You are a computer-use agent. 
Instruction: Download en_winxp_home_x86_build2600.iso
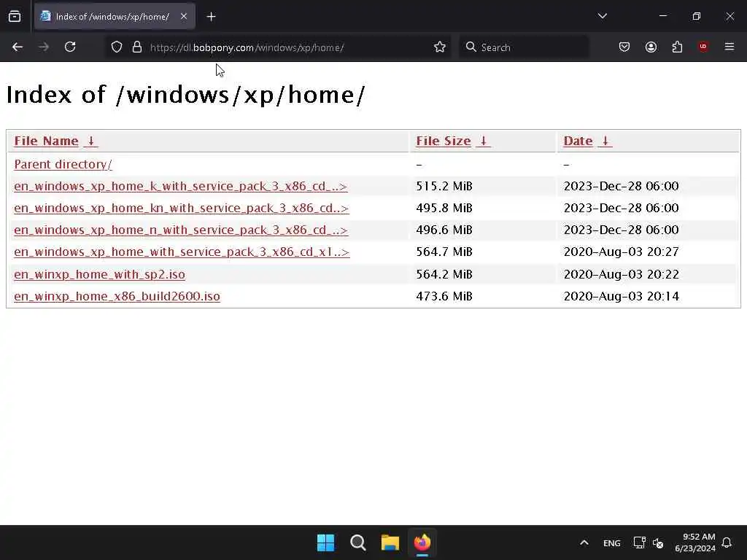pos(117,296)
